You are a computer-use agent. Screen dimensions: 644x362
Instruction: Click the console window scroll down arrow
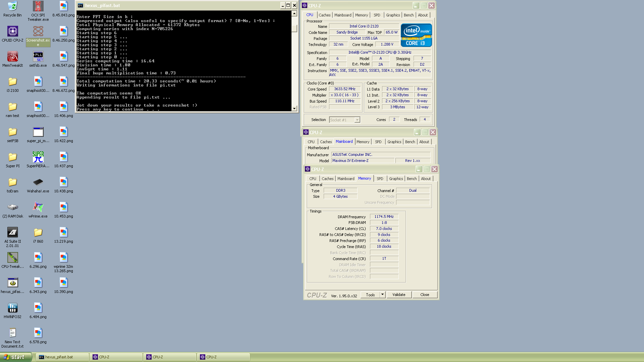(x=294, y=108)
